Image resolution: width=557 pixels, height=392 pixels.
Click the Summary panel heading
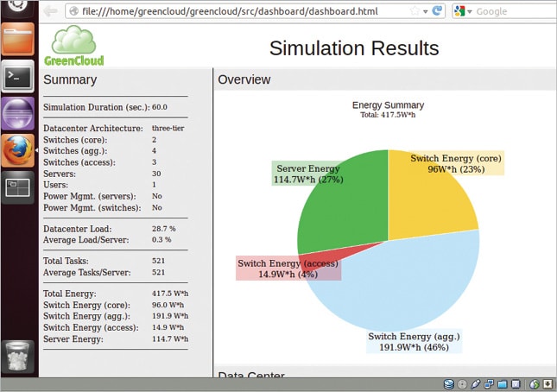(x=70, y=80)
